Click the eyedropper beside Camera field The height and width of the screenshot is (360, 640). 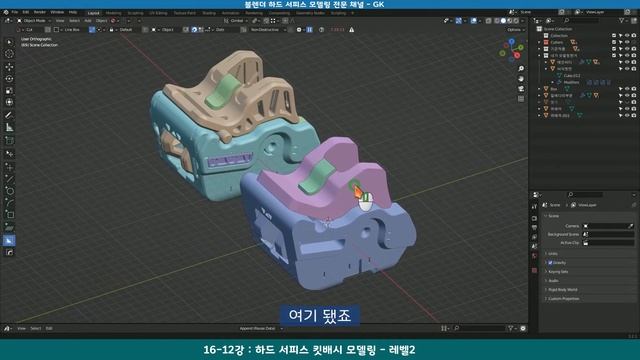click(631, 226)
